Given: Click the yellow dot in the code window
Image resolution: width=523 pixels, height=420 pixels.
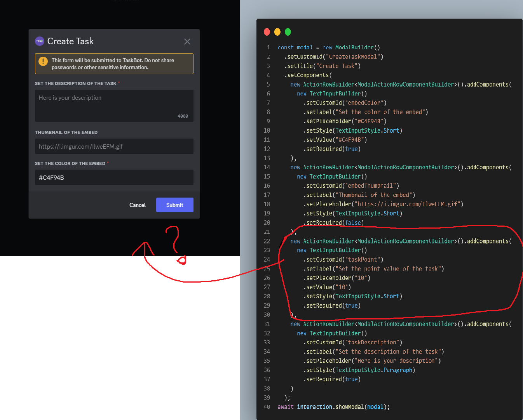Looking at the screenshot, I should coord(277,32).
